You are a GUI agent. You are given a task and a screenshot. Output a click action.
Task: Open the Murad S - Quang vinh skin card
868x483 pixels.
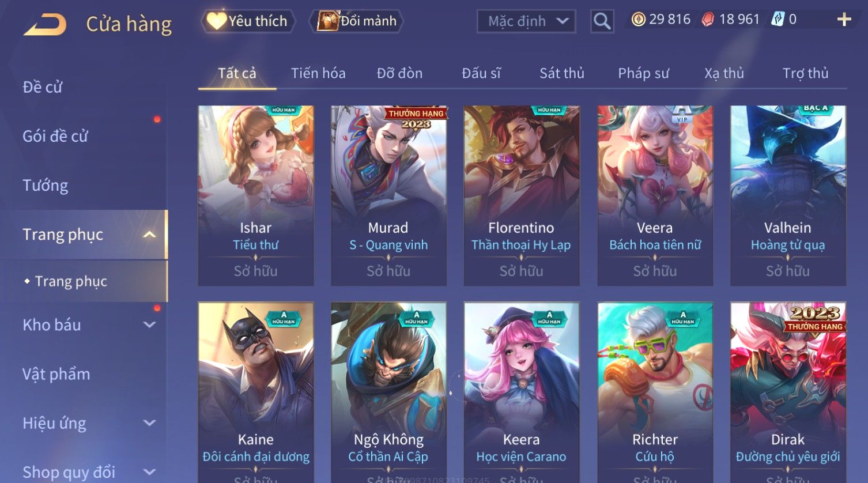388,196
